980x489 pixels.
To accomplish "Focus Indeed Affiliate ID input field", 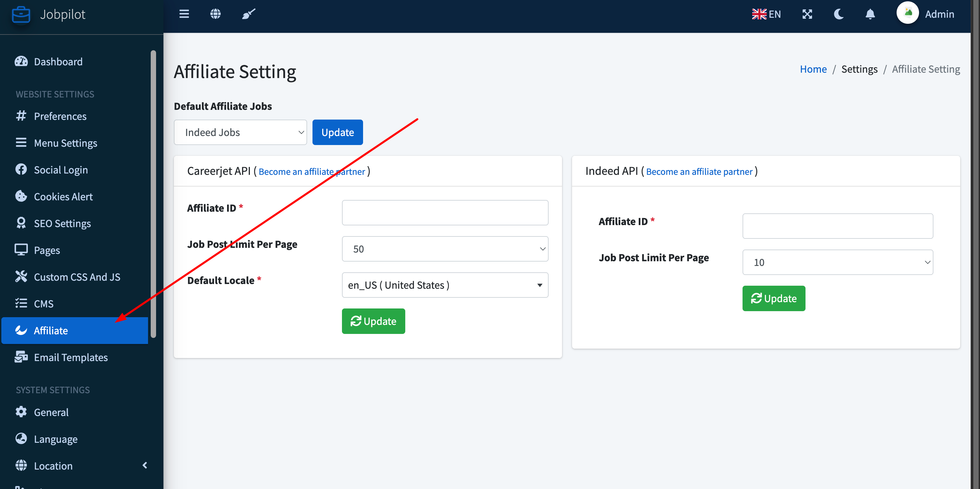I will pyautogui.click(x=838, y=226).
